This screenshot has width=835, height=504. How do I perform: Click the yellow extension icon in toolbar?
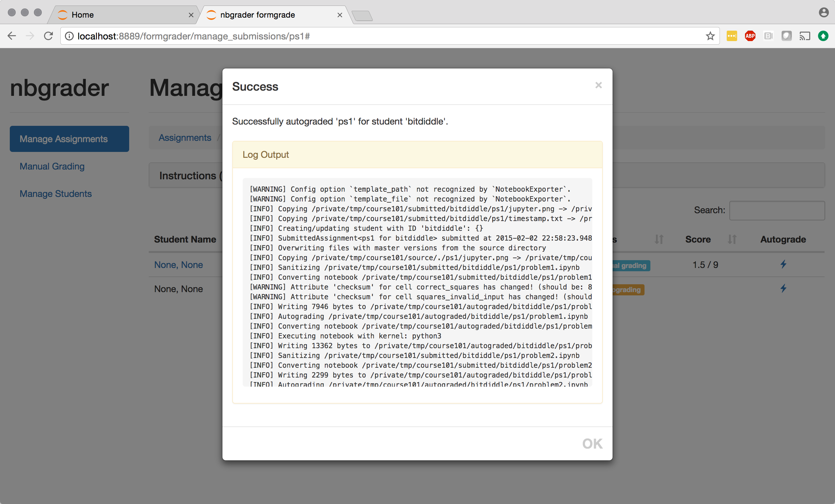(x=732, y=36)
